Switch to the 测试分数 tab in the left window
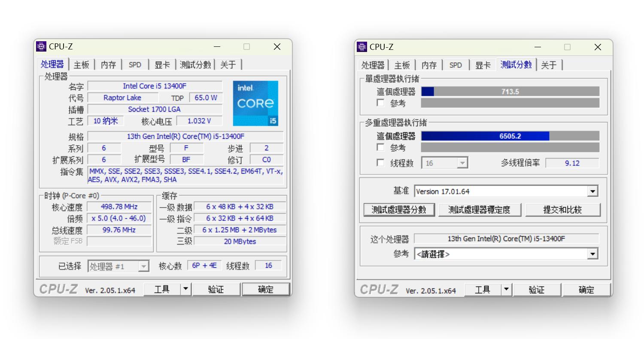644x339 pixels. click(195, 64)
